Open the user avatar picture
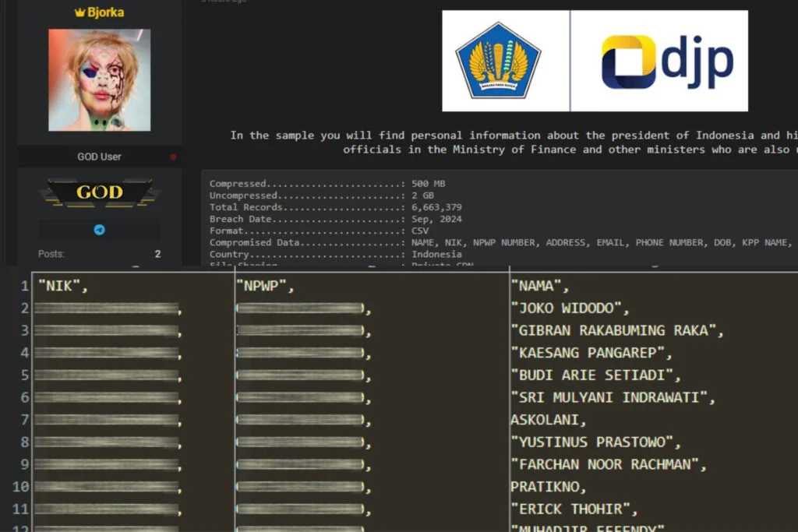798x532 pixels. (99, 80)
